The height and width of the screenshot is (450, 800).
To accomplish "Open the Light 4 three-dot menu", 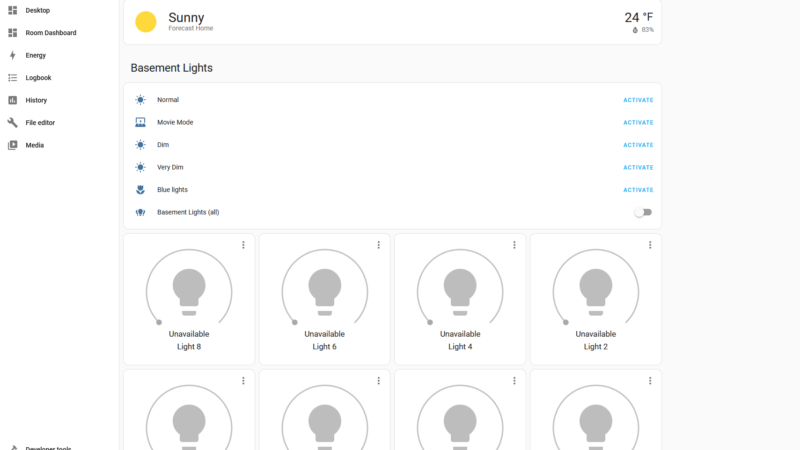I will (x=514, y=245).
